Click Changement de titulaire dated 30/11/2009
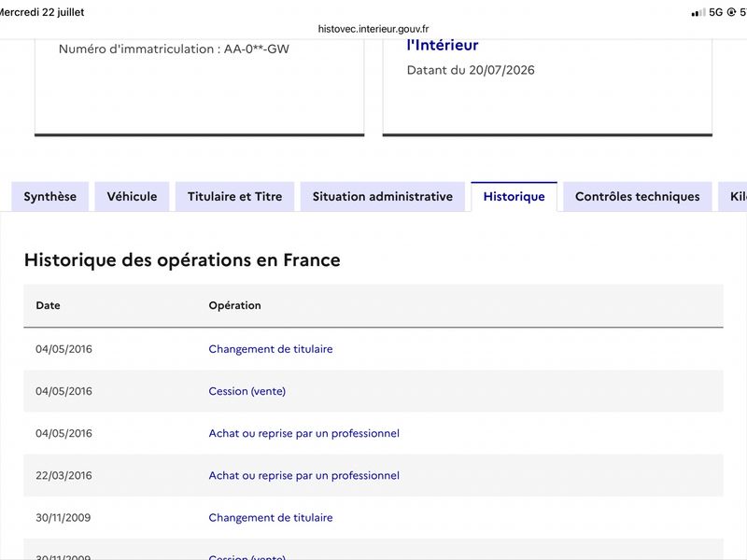The width and height of the screenshot is (747, 560). pos(271,518)
